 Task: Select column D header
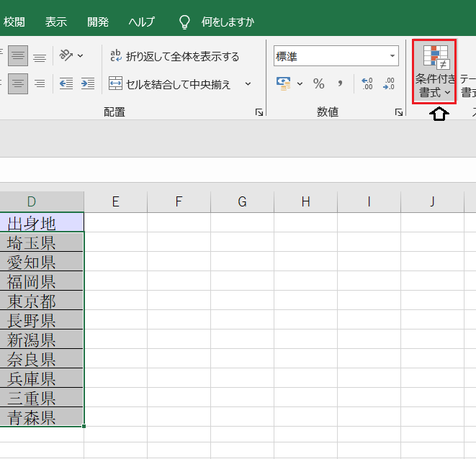(x=42, y=201)
